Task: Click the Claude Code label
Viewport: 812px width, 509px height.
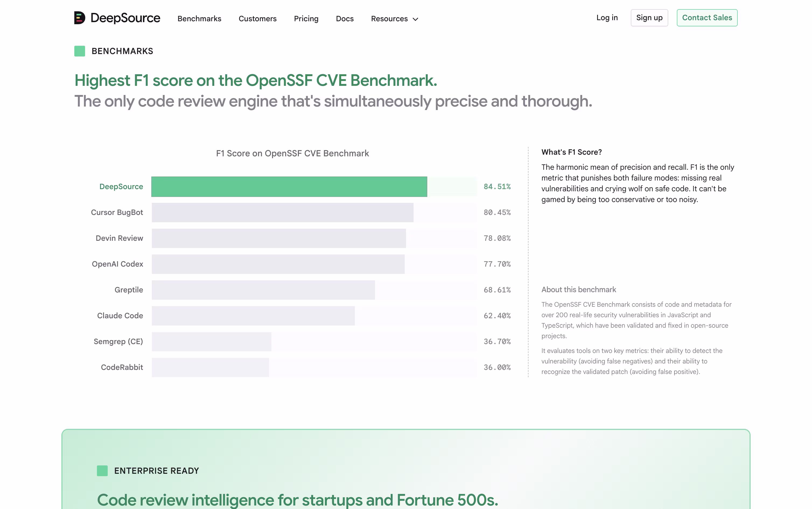Action: (120, 316)
